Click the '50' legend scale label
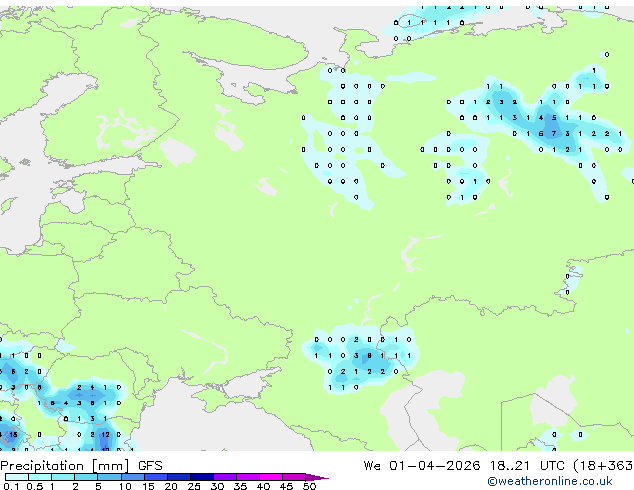The image size is (634, 490). [x=309, y=486]
